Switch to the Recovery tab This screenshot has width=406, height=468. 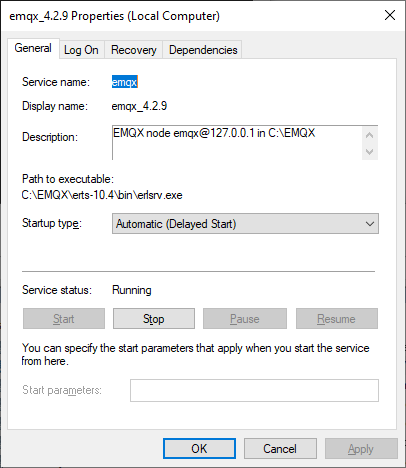point(134,50)
